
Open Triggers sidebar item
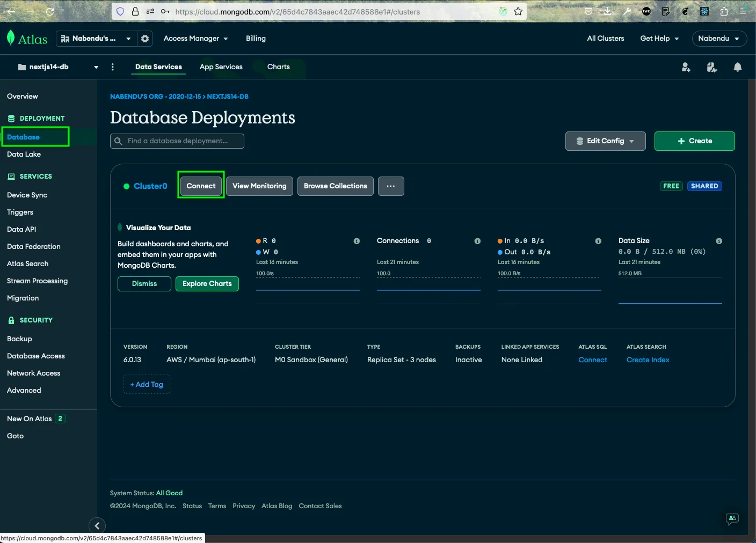pos(20,212)
